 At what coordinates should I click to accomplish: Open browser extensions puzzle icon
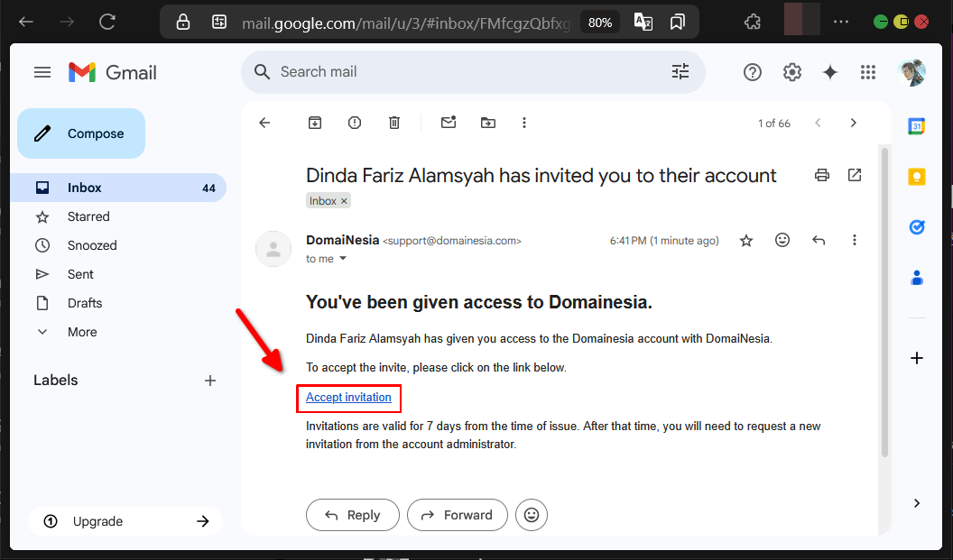pos(753,23)
